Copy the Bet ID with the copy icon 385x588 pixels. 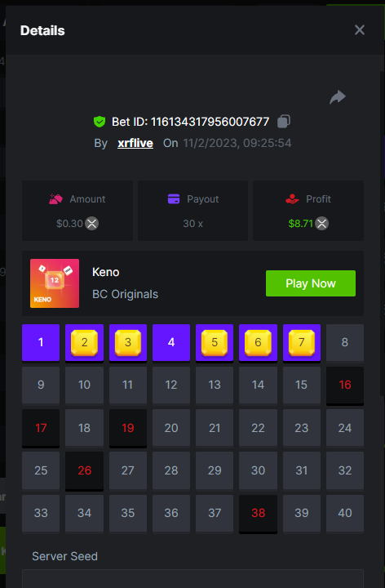(284, 122)
